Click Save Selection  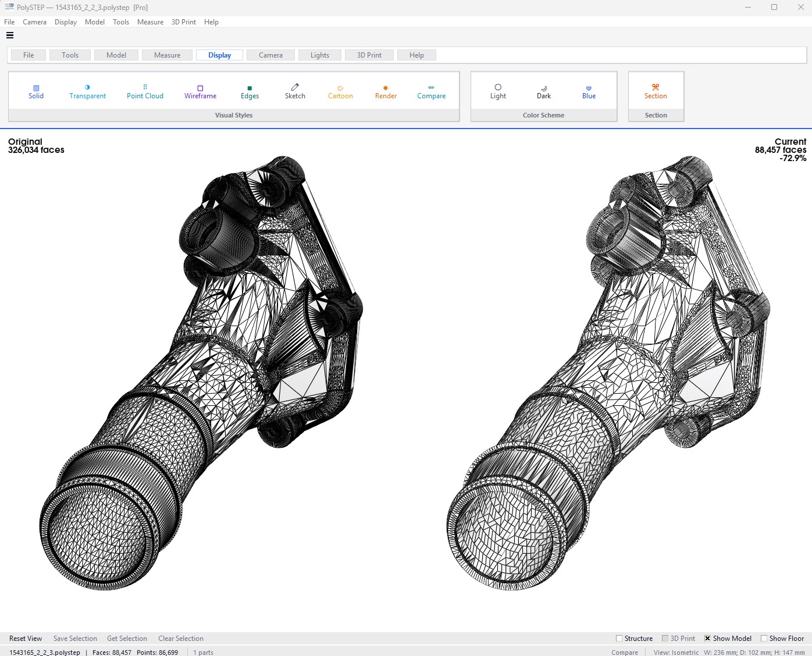[x=75, y=638]
